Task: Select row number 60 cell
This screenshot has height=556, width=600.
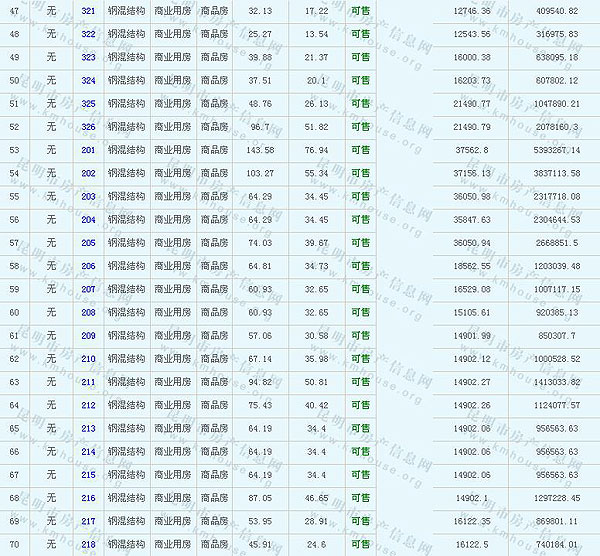Action: (14, 312)
